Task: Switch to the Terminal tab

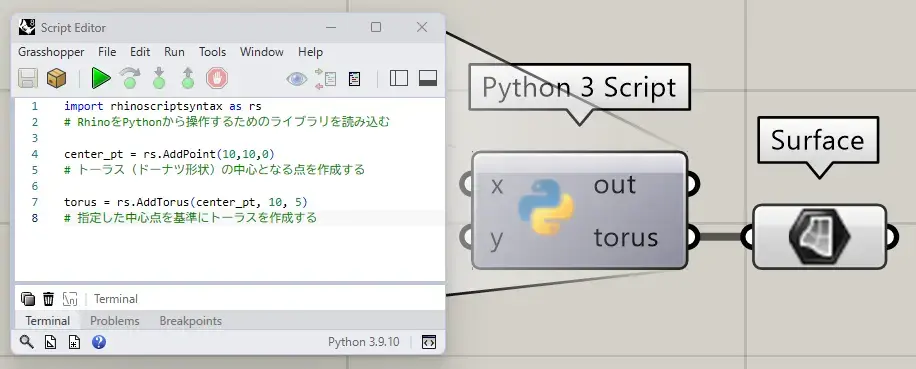Action: coord(47,321)
